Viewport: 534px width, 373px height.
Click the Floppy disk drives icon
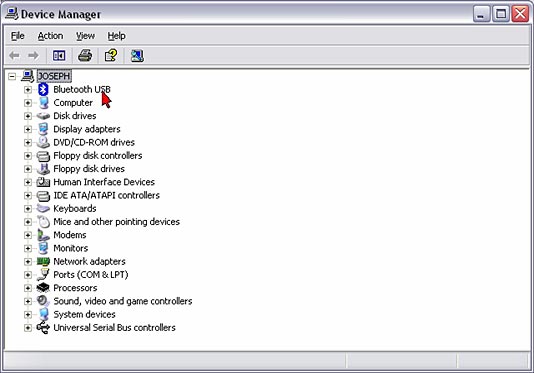click(x=43, y=169)
